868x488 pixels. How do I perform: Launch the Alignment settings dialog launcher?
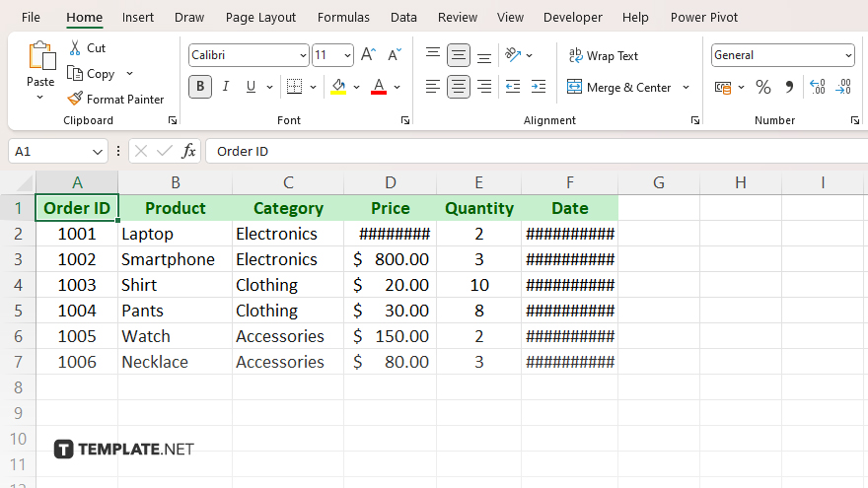[695, 120]
